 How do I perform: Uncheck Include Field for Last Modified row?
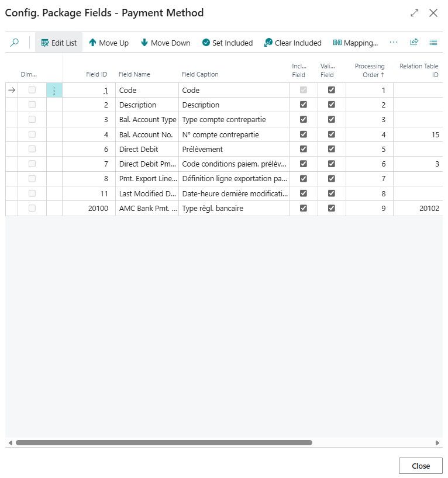click(304, 193)
